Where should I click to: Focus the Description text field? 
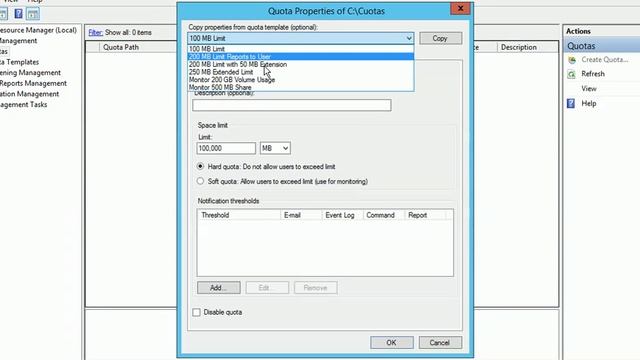point(291,105)
